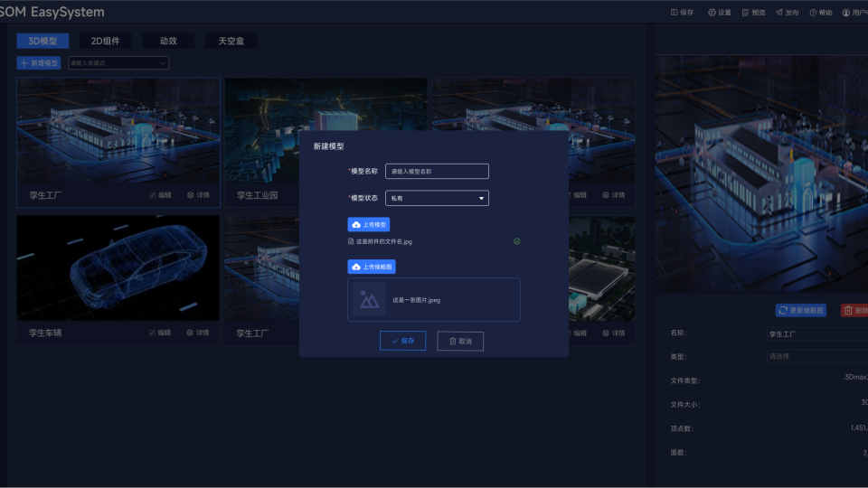Click refresh icon on 更新缩略图 button
This screenshot has width=868, height=488.
[783, 310]
